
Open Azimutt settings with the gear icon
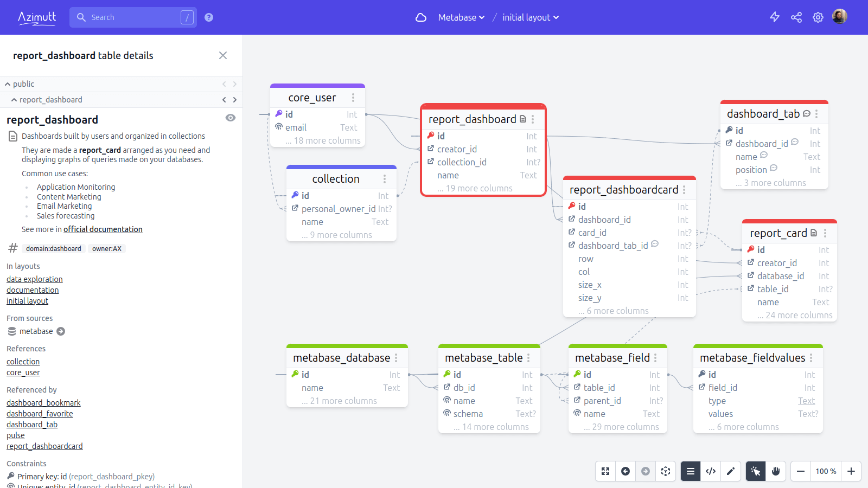click(x=818, y=17)
